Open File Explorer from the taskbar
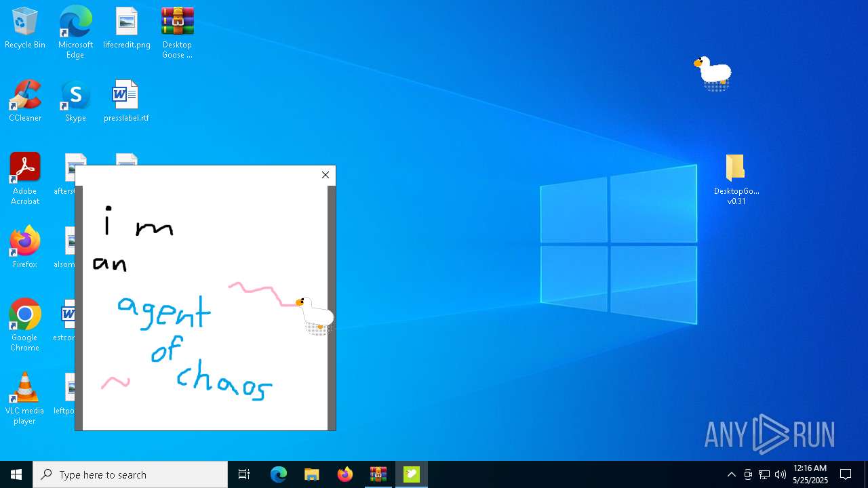Viewport: 868px width, 488px height. coord(312,474)
